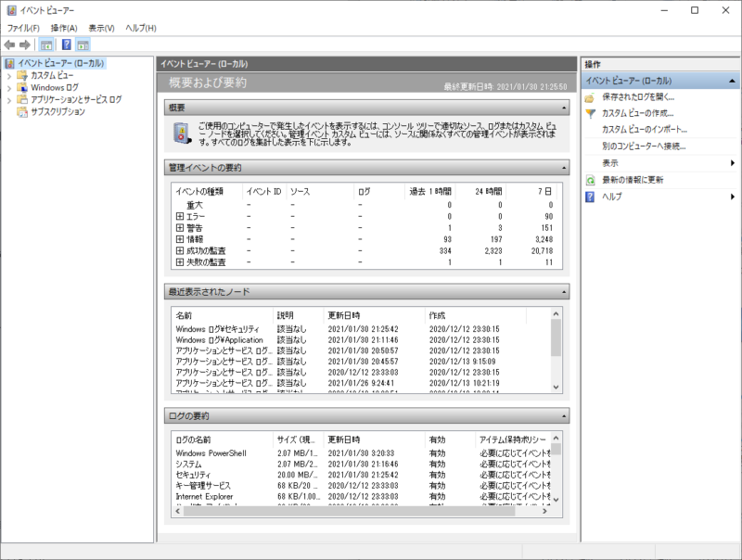742x560 pixels.
Task: Open the ファイル(F) menu
Action: (x=23, y=28)
